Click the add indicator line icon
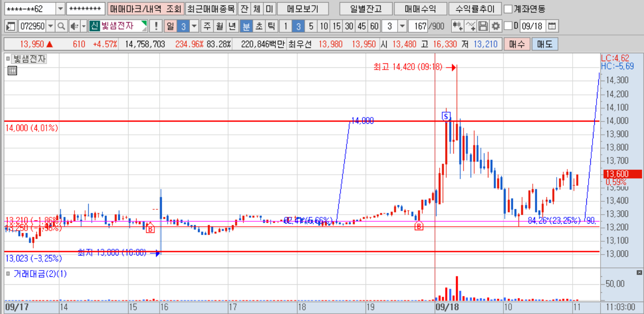The width and height of the screenshot is (644, 314). (471, 26)
